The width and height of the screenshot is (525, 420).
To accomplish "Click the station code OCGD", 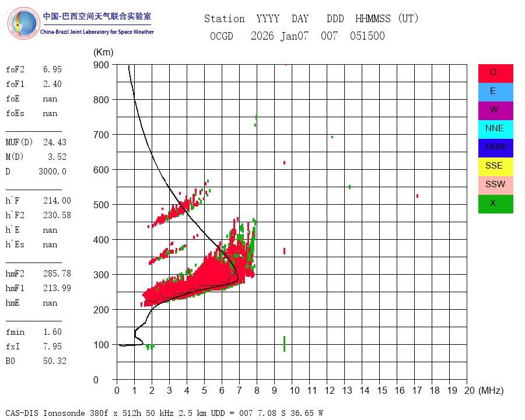I will point(221,36).
